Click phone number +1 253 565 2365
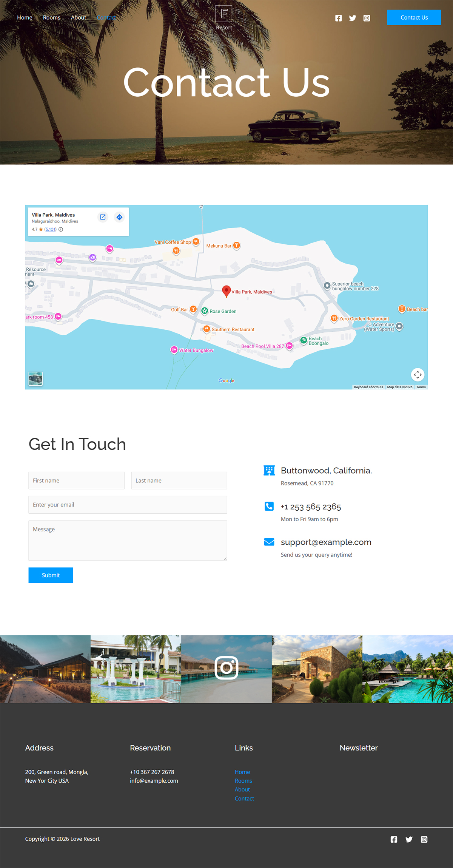This screenshot has width=453, height=868. point(311,507)
